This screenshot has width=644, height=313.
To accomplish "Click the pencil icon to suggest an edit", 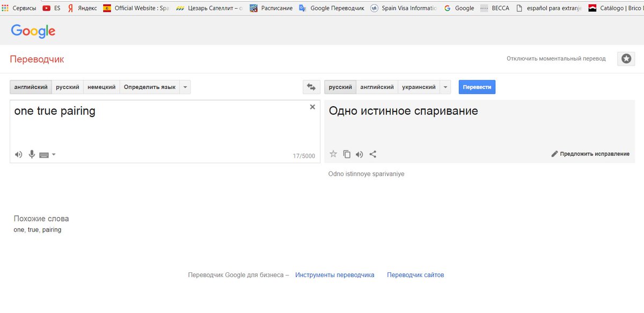I will coord(555,154).
